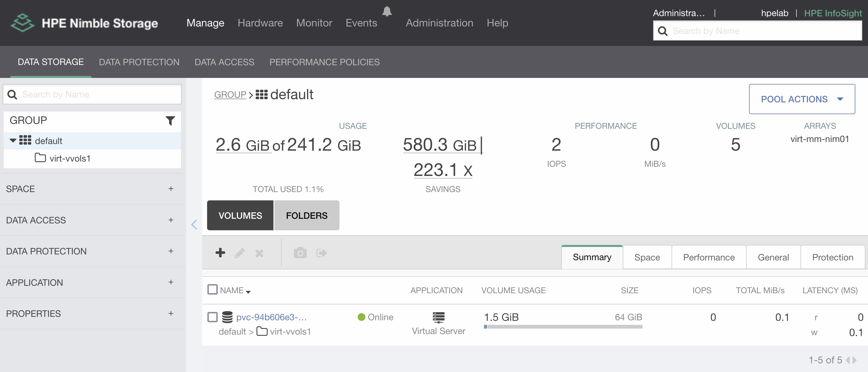
Task: Open the Events menu
Action: pyautogui.click(x=361, y=23)
